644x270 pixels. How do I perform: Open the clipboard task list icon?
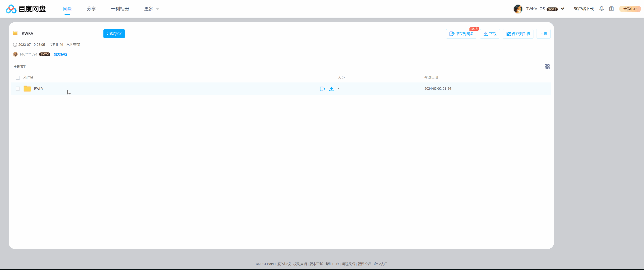611,9
